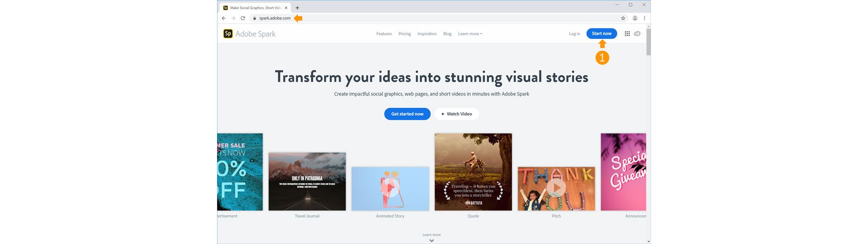This screenshot has height=244, width=868.
Task: Click the Adobe Spark wordmark
Action: (255, 34)
